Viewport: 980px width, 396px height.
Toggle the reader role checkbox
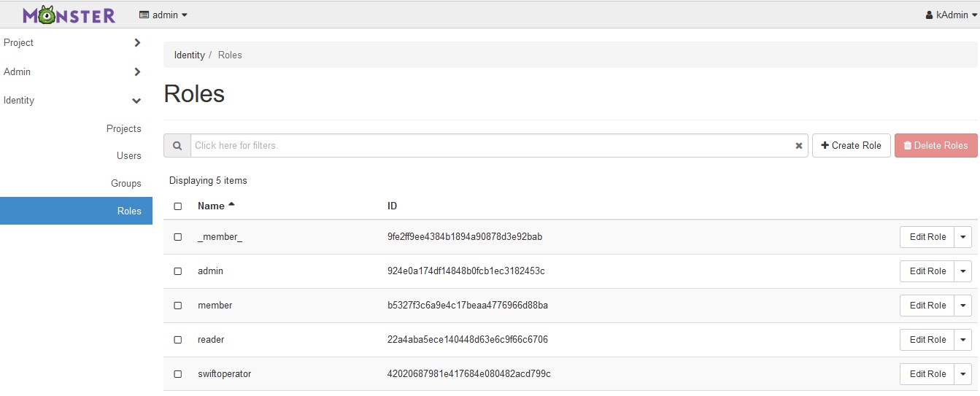[178, 340]
